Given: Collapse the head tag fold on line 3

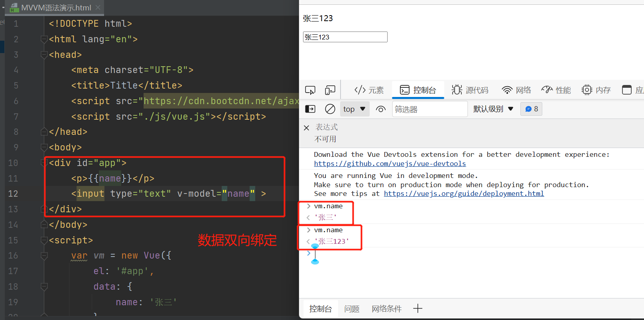Looking at the screenshot, I should click(44, 55).
